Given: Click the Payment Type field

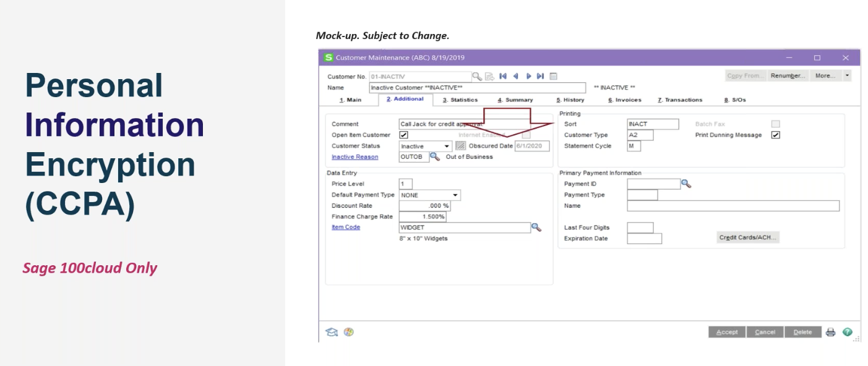Looking at the screenshot, I should [642, 195].
